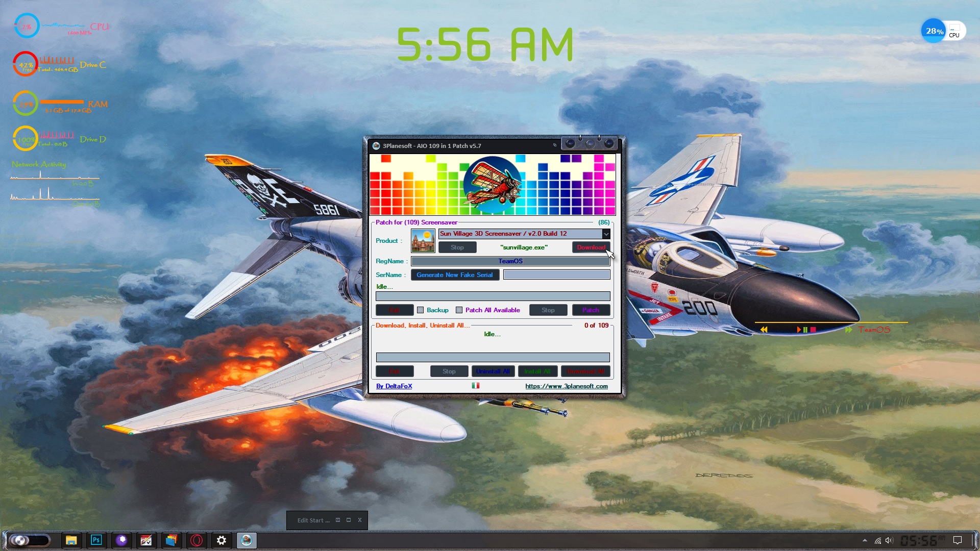This screenshot has width=980, height=551.
Task: Click the small restore icon in the title bar
Action: [555, 145]
